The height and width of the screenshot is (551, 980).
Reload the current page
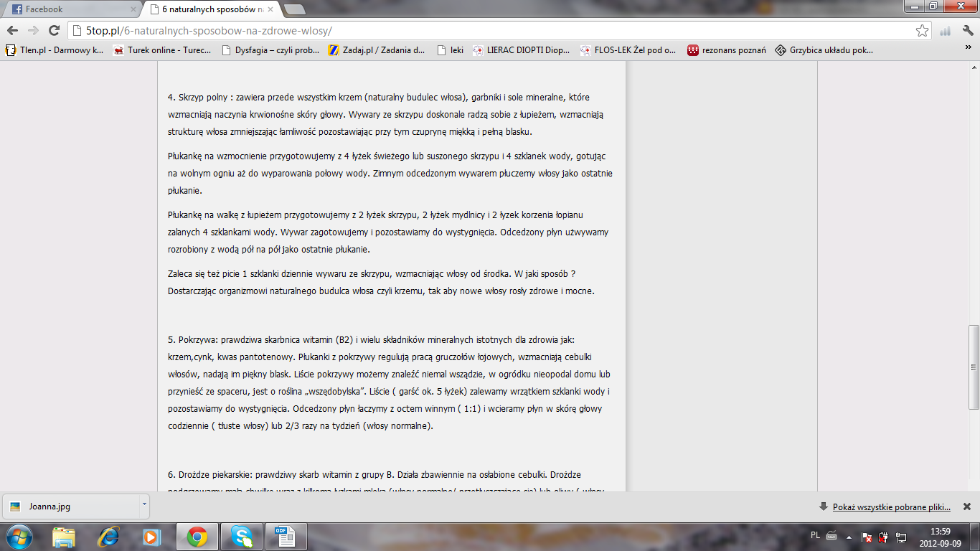click(x=54, y=31)
